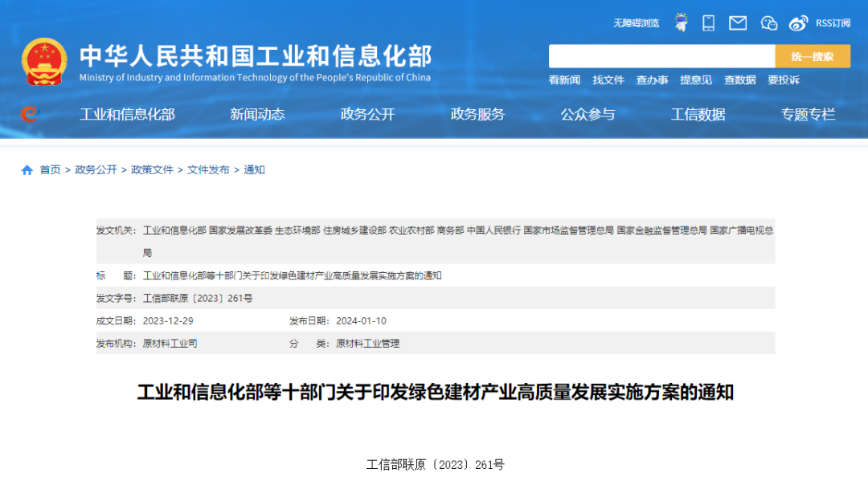Click issuing agencies list in 发文机关 row
Screen dimensions: 868x493
[458, 241]
